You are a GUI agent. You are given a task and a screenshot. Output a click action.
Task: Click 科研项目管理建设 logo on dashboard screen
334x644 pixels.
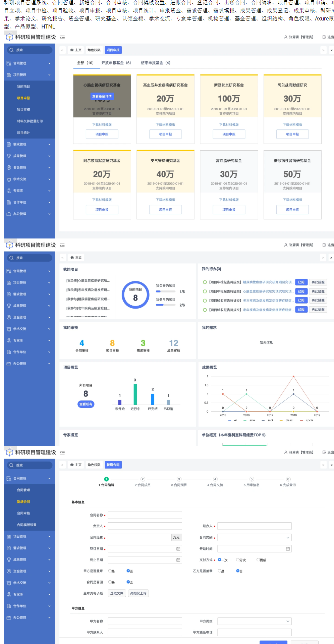9,245
